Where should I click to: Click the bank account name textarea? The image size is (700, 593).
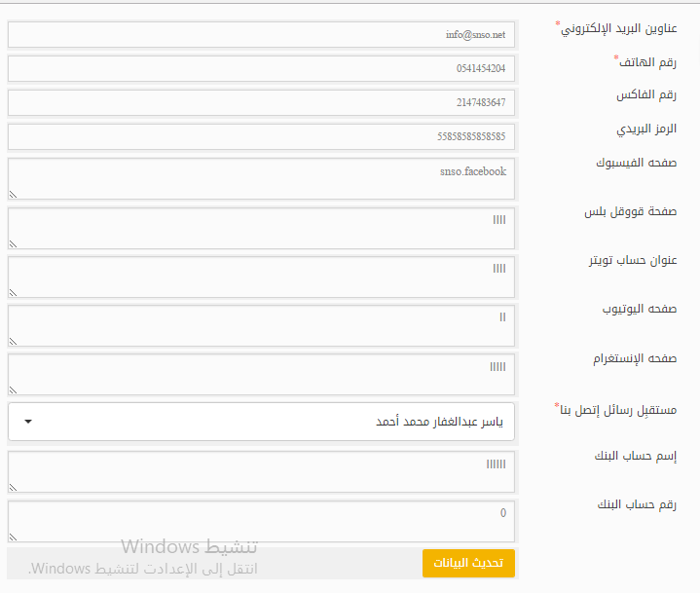pos(261,471)
